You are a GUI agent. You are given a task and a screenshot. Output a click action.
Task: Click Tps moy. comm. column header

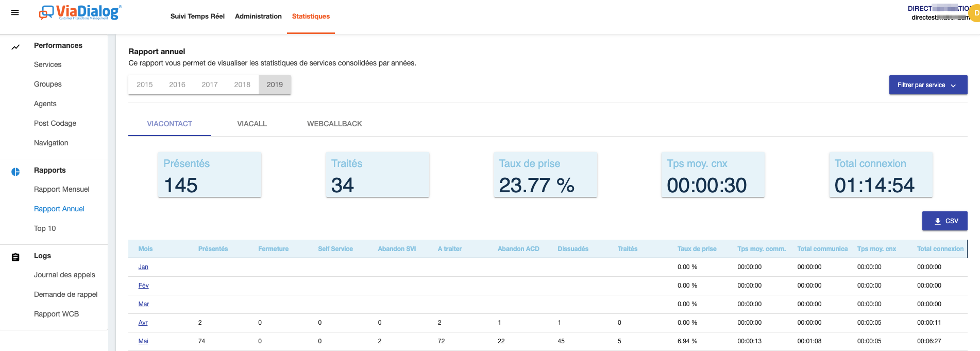point(762,249)
